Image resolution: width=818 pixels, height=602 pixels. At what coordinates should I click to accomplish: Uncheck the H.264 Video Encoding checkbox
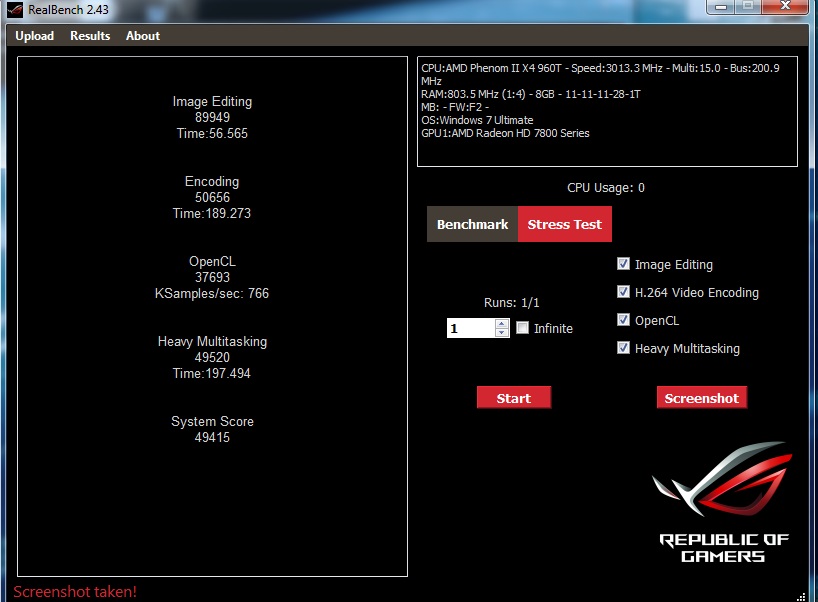click(x=623, y=292)
